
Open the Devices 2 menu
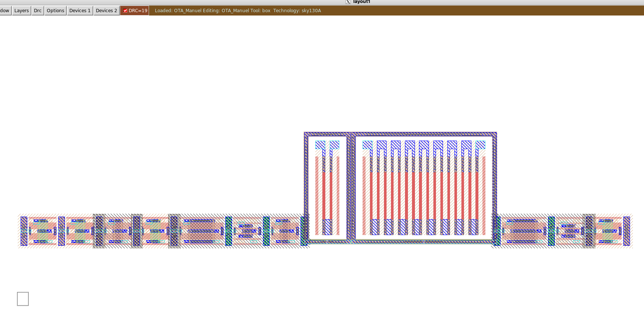point(106,11)
